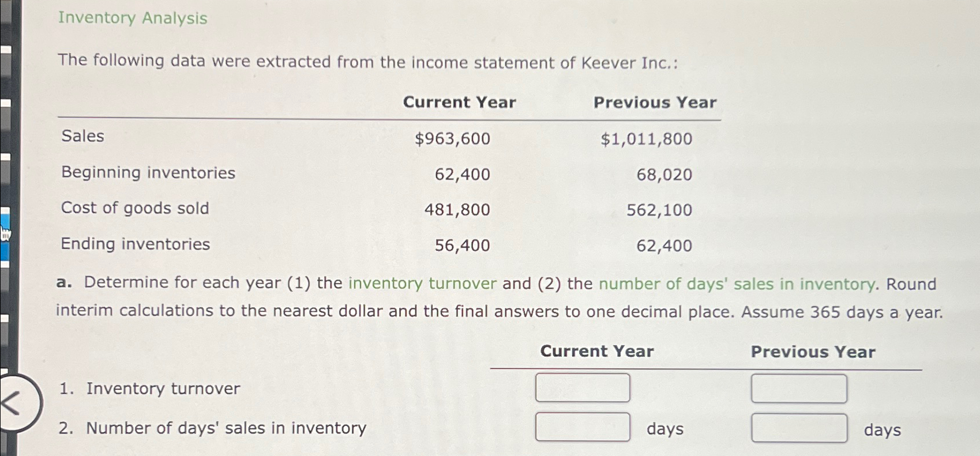Click the 'Inventory Analysis' heading link
This screenshot has width=980, height=456.
(133, 19)
